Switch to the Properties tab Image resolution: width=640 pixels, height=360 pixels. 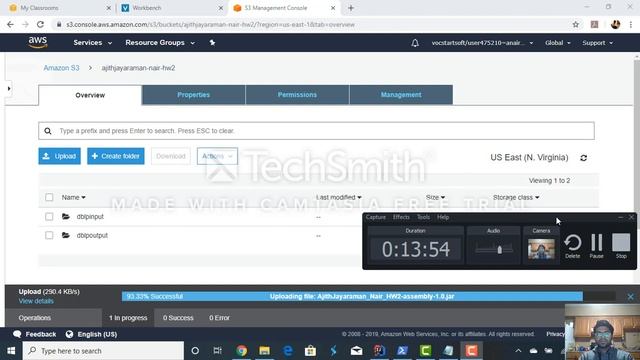point(193,95)
